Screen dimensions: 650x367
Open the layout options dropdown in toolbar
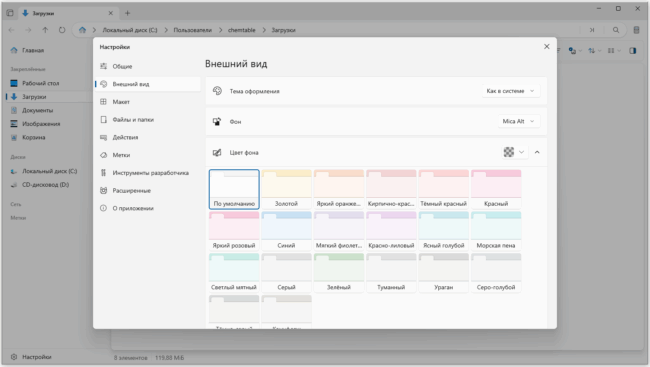(x=614, y=51)
